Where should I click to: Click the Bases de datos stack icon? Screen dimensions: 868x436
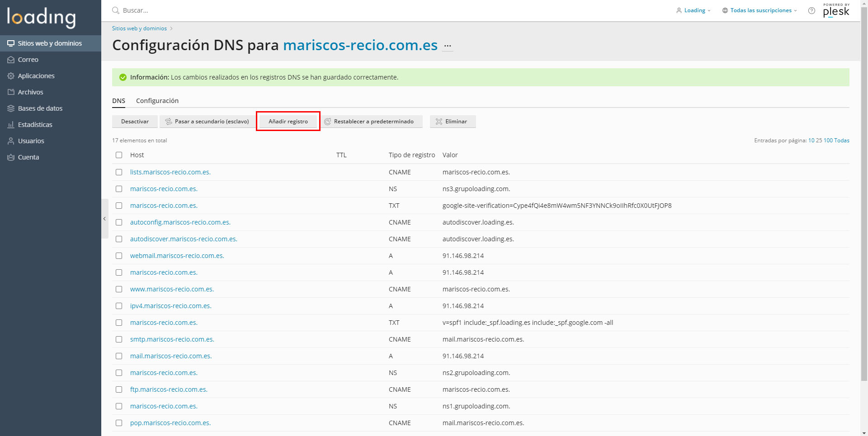tap(11, 108)
